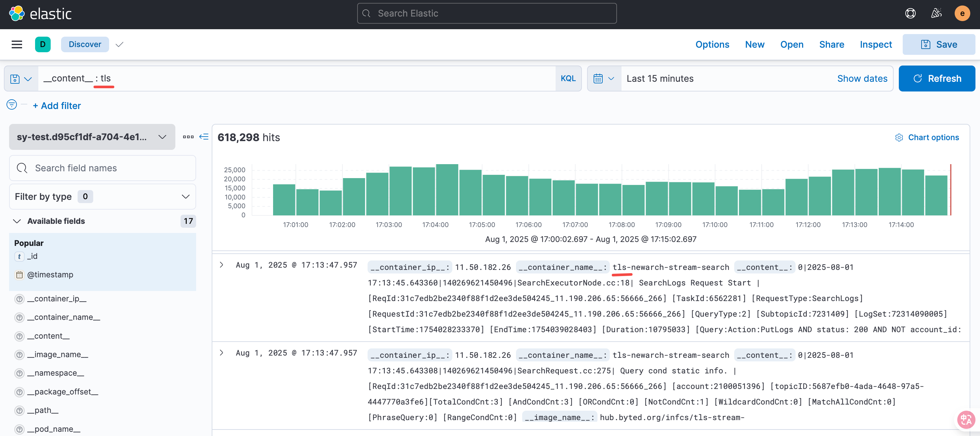Click the Search field names input
Screen dimensions: 980x436
(110, 168)
